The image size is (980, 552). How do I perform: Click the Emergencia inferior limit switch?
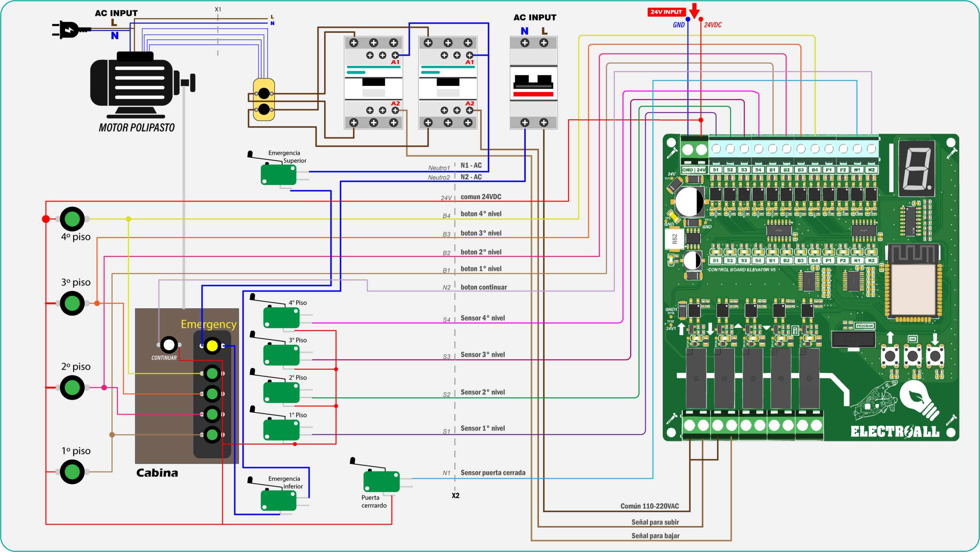[278, 500]
